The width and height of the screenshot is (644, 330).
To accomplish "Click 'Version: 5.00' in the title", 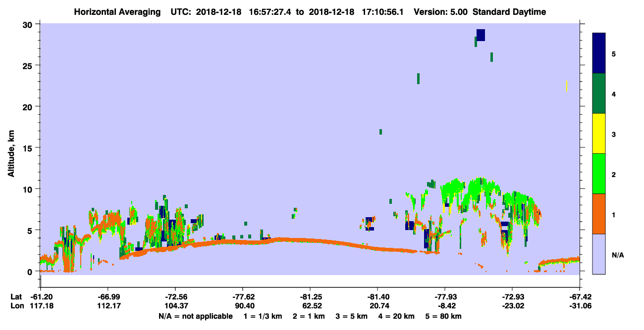I will click(x=440, y=12).
